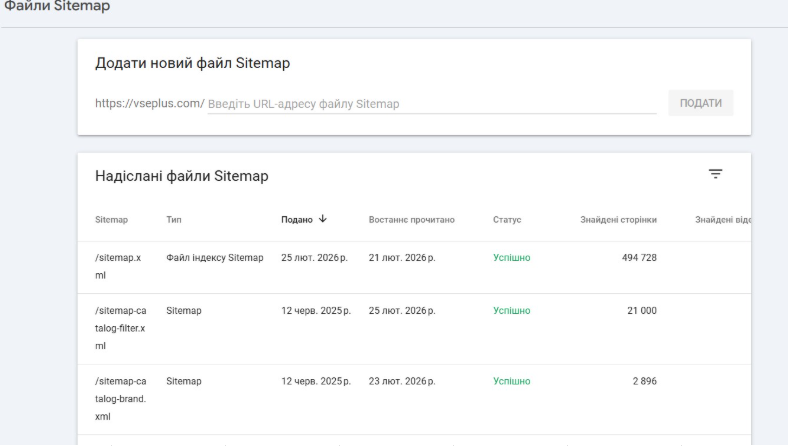
Task: Click the 21 000 discovered pages value
Action: 641,311
